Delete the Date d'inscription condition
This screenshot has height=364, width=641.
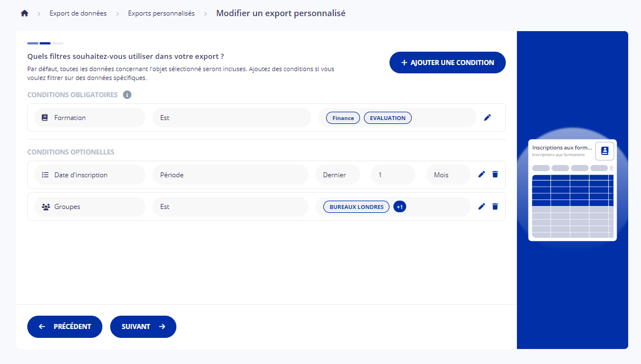click(x=495, y=174)
